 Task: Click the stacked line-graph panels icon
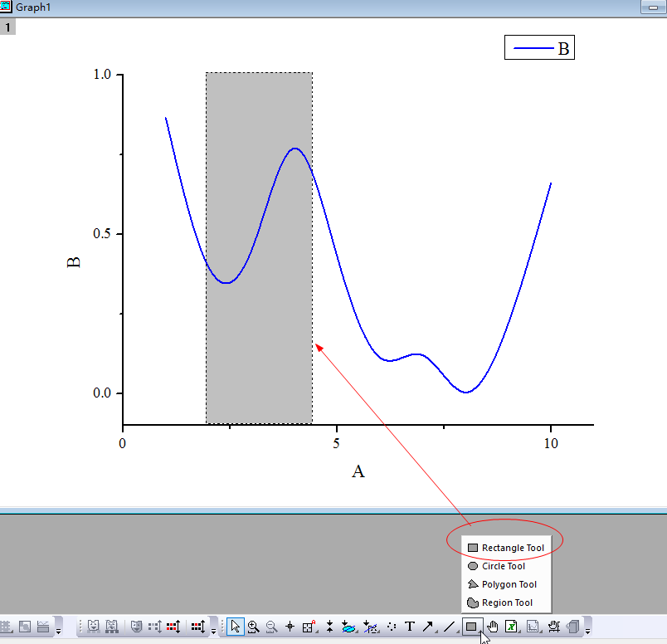(43, 627)
